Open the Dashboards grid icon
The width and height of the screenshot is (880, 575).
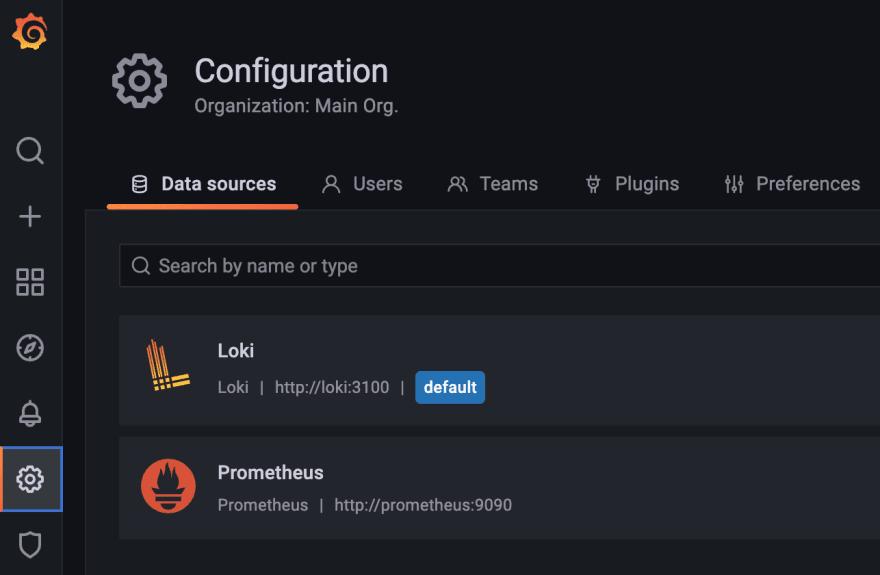[x=30, y=282]
